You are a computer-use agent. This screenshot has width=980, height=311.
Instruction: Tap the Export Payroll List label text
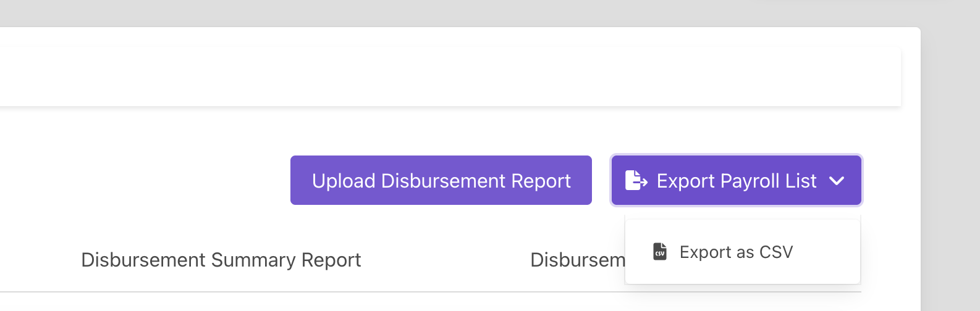click(x=737, y=181)
